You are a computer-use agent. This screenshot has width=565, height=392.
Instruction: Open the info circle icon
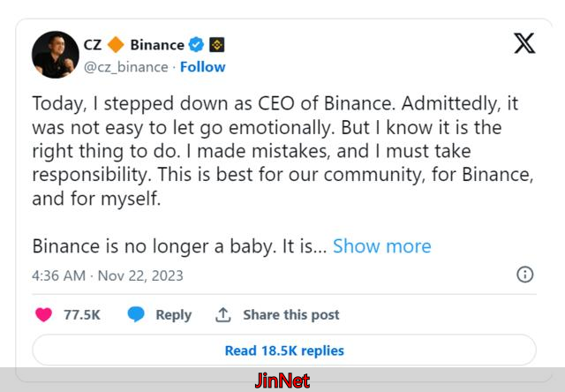point(524,274)
